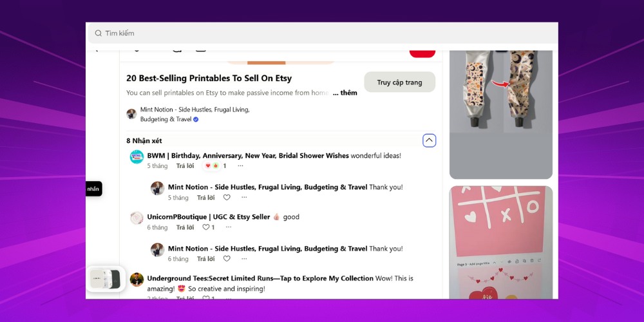Viewport: 644px width, 322px height.
Task: Collapse the 8 Nhận xét comments section
Action: click(429, 140)
